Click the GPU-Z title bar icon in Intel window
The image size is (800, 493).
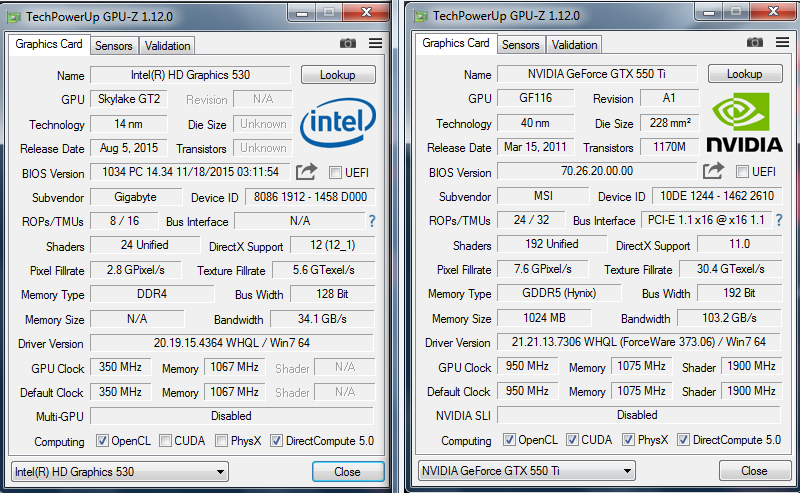coord(14,17)
